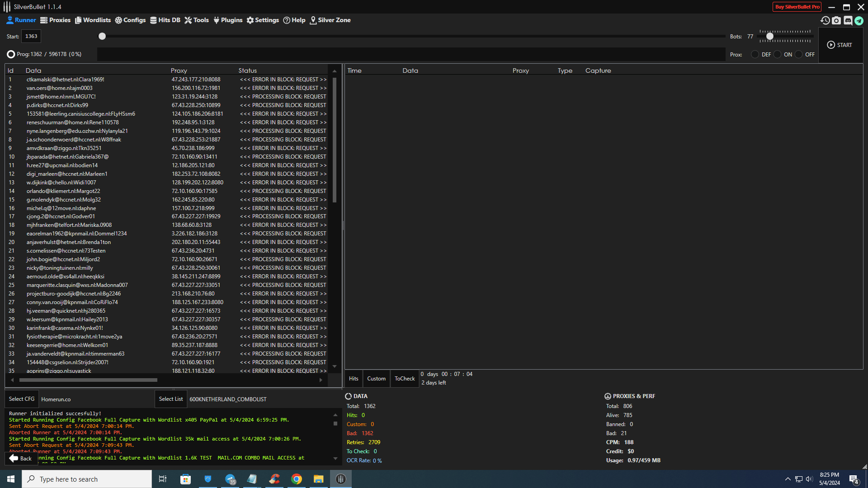Open the Hits DB section

pos(165,20)
